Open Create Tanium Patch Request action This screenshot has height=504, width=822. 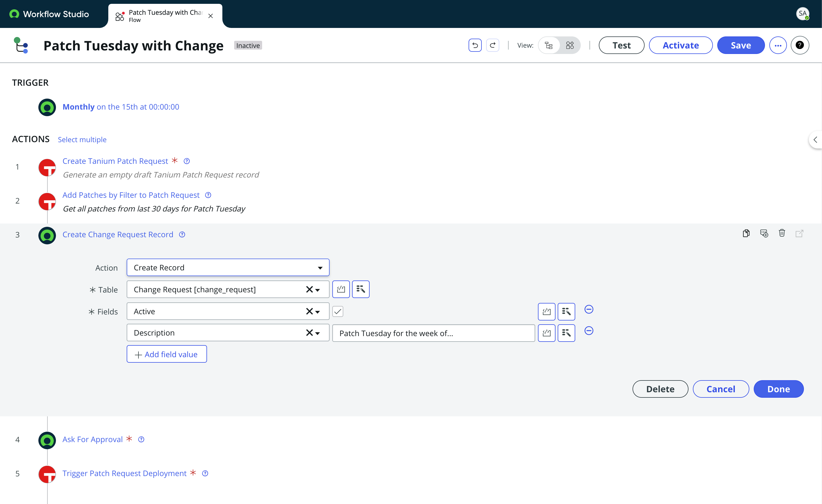coord(115,161)
